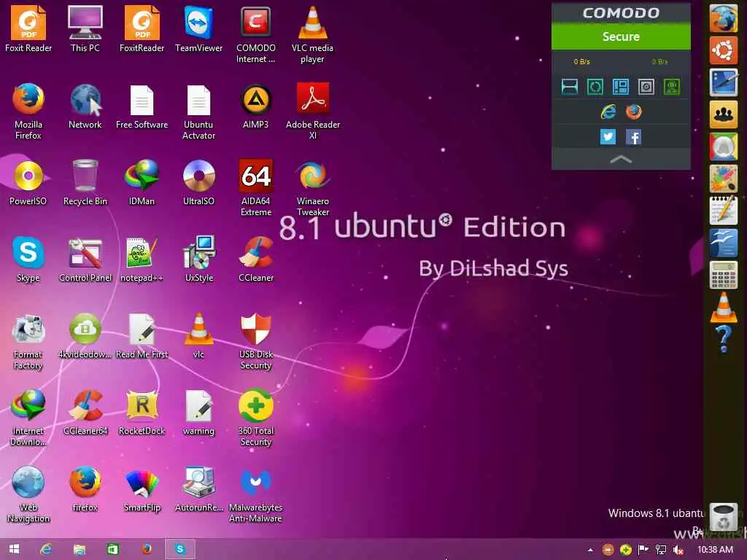Launch USB Disk Security
This screenshot has height=560, width=747.
click(x=256, y=341)
